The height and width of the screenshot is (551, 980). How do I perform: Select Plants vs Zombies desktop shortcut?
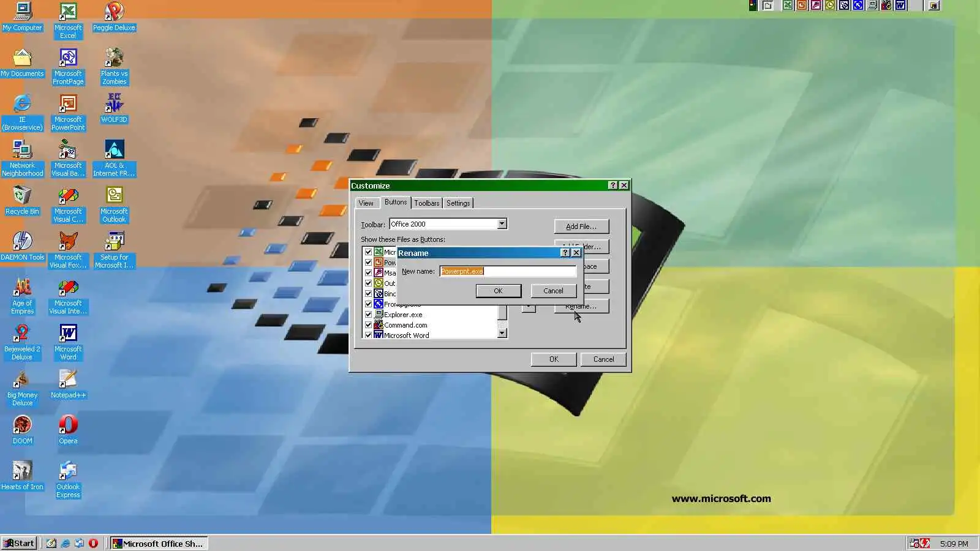(114, 66)
